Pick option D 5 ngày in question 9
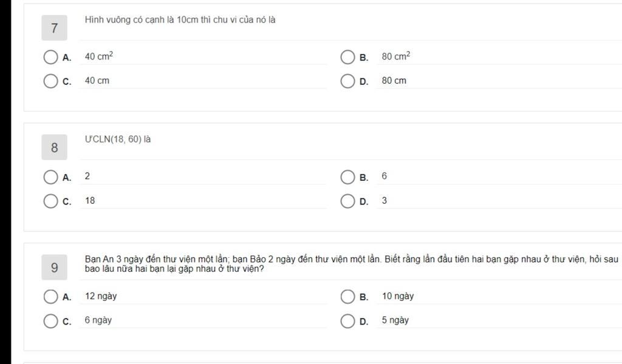 pyautogui.click(x=347, y=321)
